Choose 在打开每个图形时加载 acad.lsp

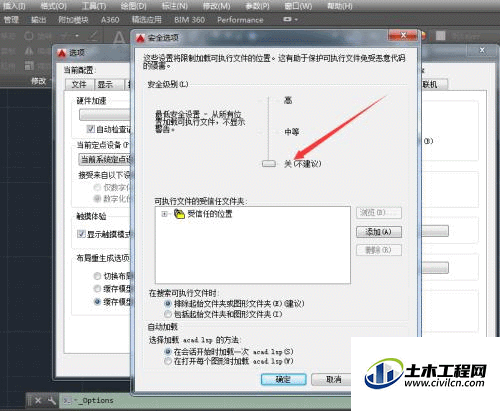click(168, 361)
